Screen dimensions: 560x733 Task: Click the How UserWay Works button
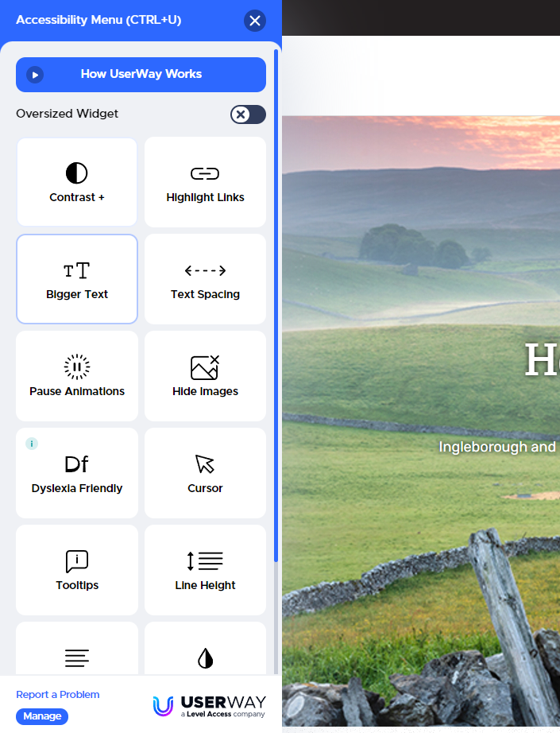(x=141, y=75)
